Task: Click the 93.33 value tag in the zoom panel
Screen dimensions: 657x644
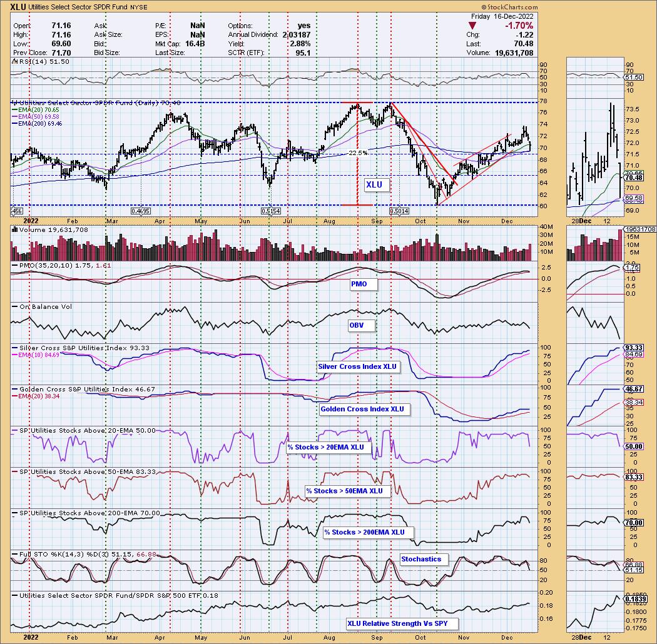Action: click(633, 348)
